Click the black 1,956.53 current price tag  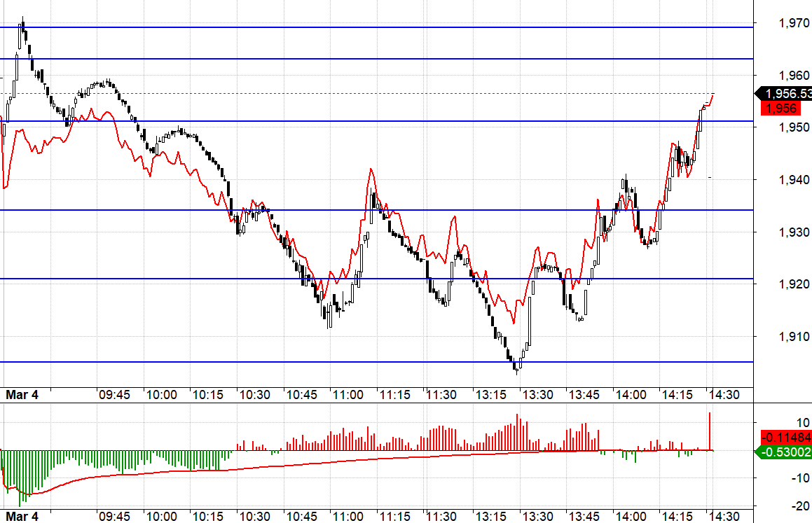pos(785,94)
